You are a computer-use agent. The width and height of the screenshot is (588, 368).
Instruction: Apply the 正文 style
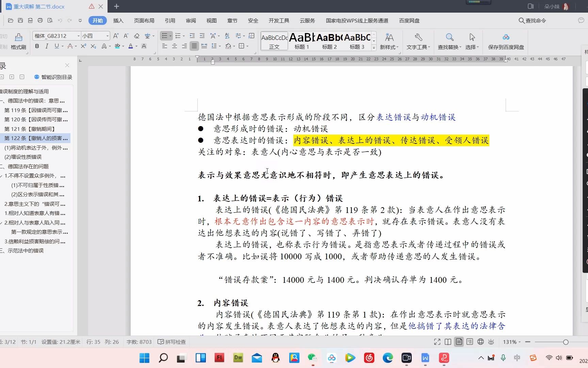coord(274,41)
